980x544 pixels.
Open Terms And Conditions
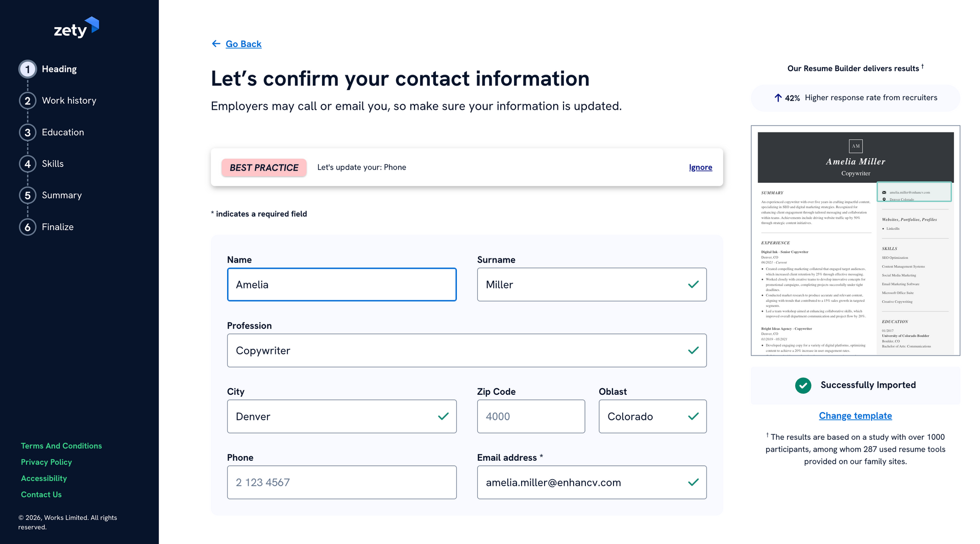pyautogui.click(x=61, y=446)
